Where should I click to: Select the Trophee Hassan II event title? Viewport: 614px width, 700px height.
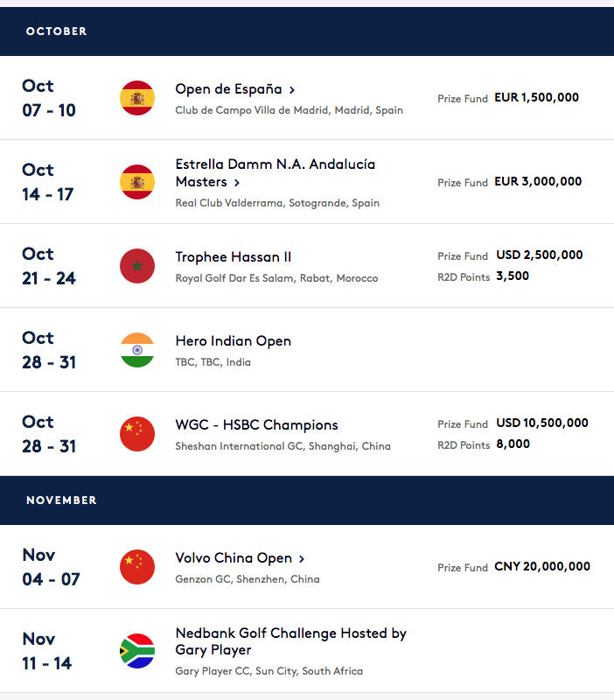(234, 257)
